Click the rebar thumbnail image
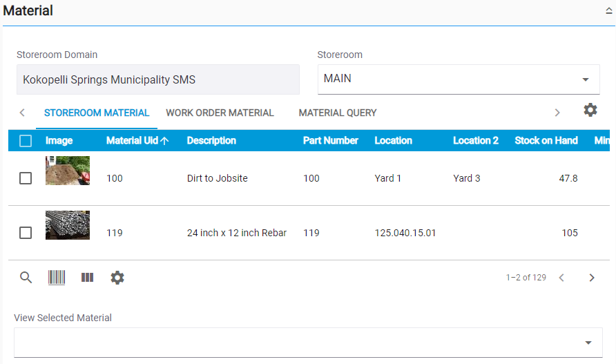The width and height of the screenshot is (616, 364). (67, 226)
